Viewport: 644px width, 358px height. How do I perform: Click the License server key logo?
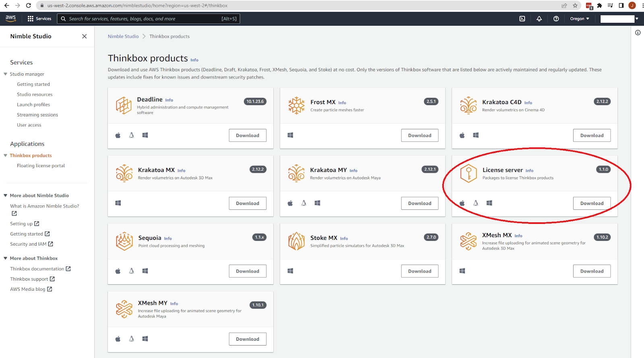(469, 174)
